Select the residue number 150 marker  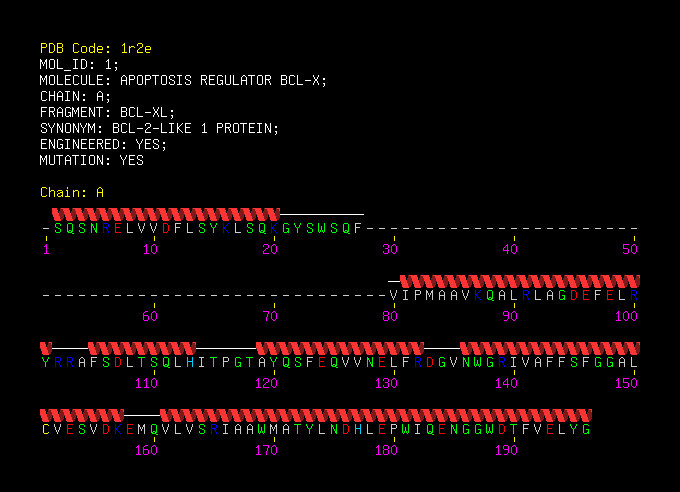626,384
